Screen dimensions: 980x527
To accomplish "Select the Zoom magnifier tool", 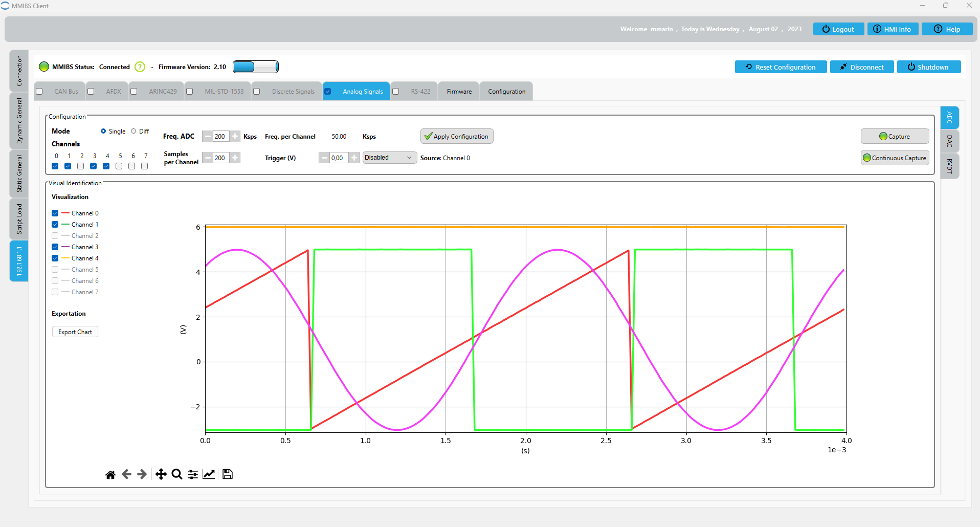I will point(177,475).
